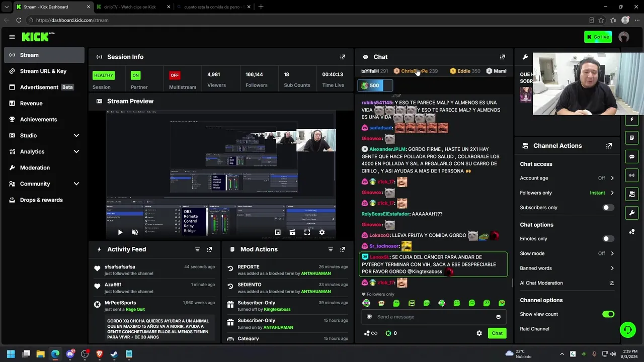Unmute the stream preview audio
Image resolution: width=644 pixels, height=362 pixels.
135,232
